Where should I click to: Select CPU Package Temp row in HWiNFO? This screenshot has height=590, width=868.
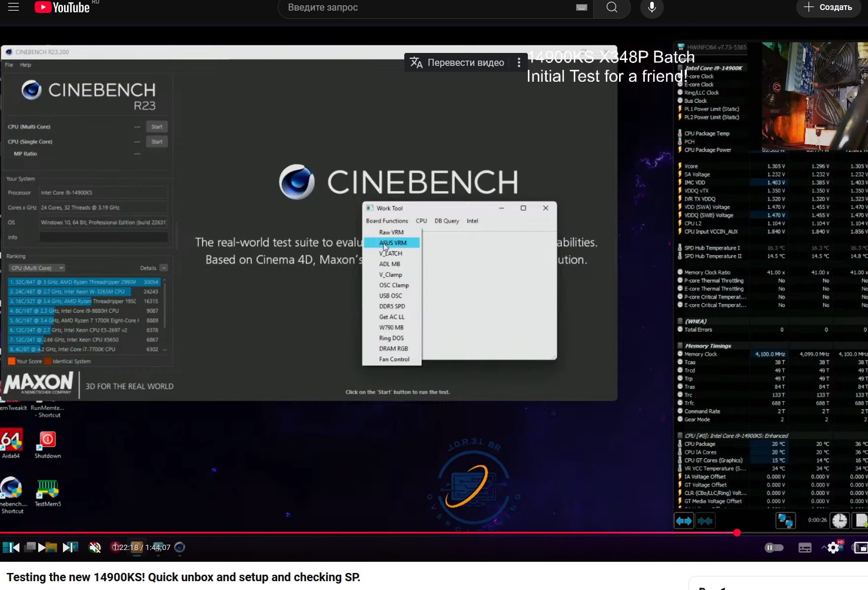(x=719, y=134)
